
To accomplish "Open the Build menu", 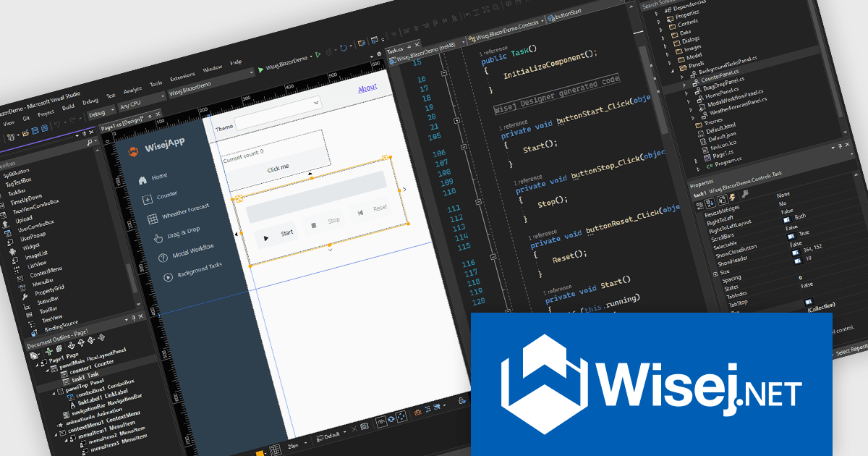I will (68, 107).
